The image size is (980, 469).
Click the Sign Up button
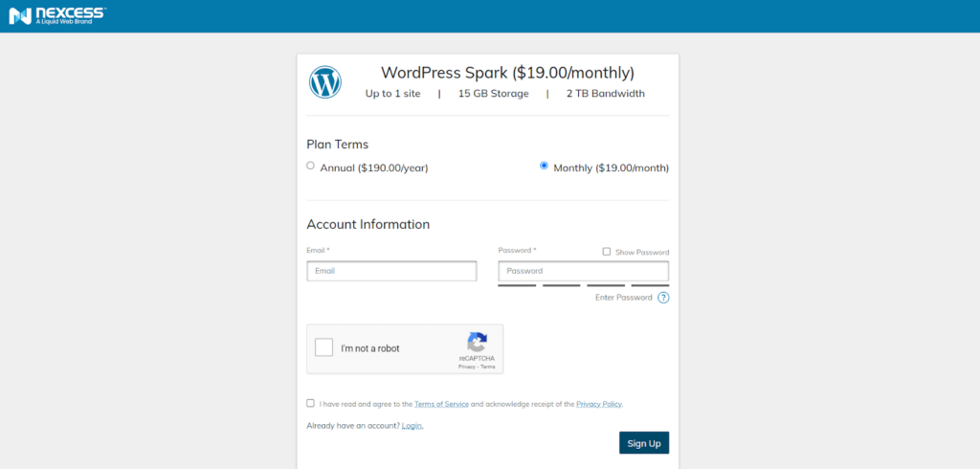[x=644, y=443]
